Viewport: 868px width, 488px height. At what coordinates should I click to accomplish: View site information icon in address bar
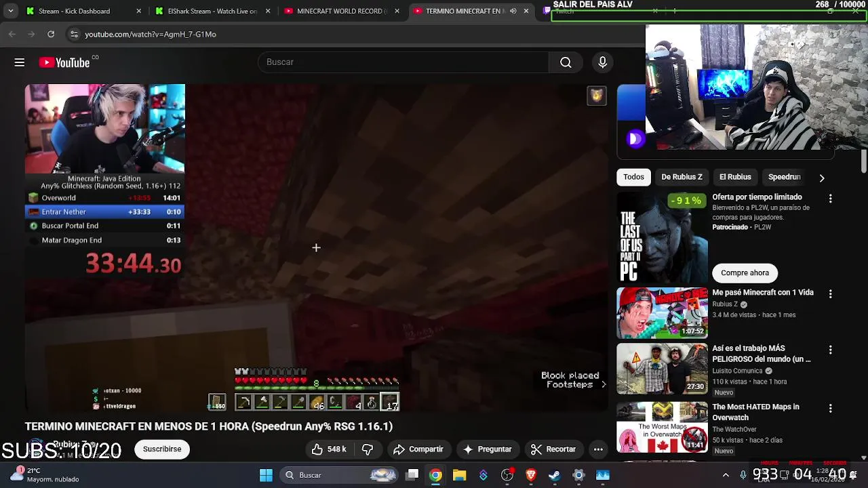(74, 34)
